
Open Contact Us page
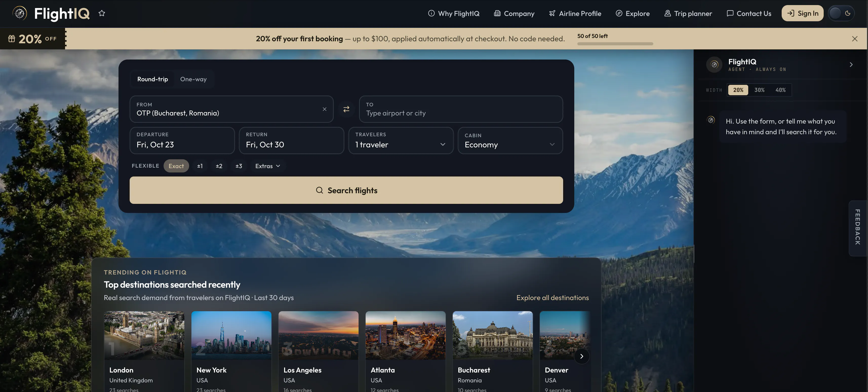pos(749,13)
